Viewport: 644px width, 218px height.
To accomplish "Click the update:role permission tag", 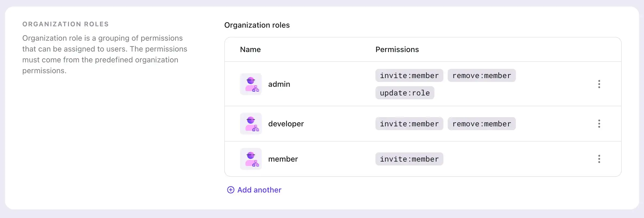I will tap(405, 93).
